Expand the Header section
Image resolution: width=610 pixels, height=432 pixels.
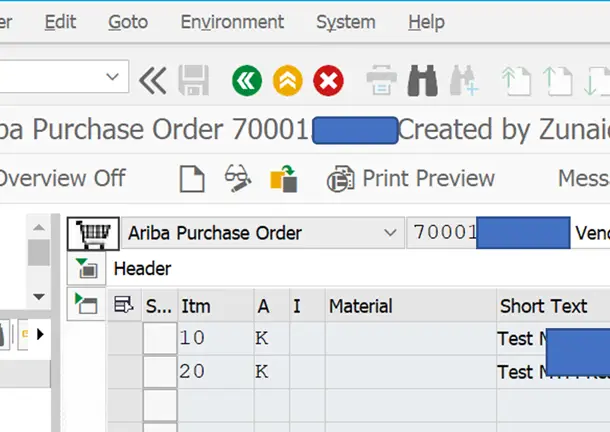[86, 268]
